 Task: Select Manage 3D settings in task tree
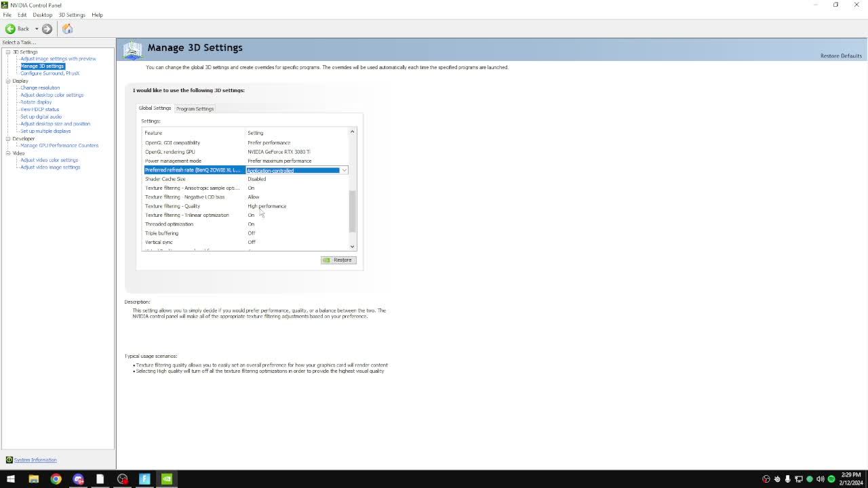tap(42, 66)
